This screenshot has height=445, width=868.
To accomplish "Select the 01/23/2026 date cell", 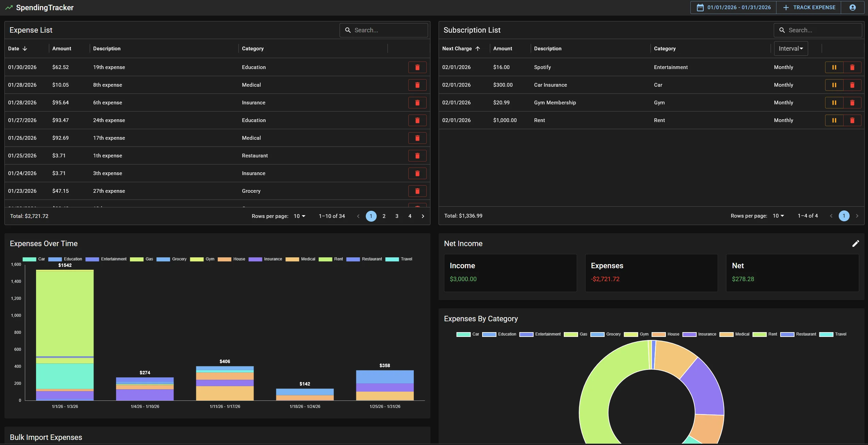I will (22, 191).
